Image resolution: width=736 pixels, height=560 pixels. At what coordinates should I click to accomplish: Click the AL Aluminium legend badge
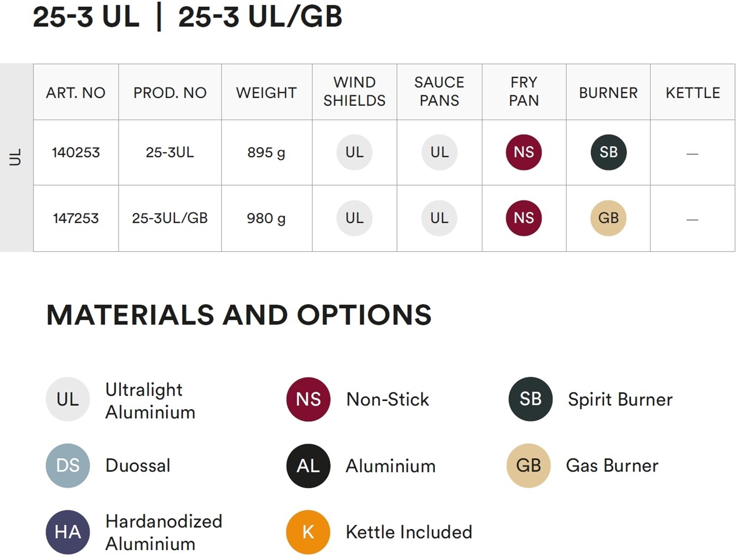coord(308,465)
